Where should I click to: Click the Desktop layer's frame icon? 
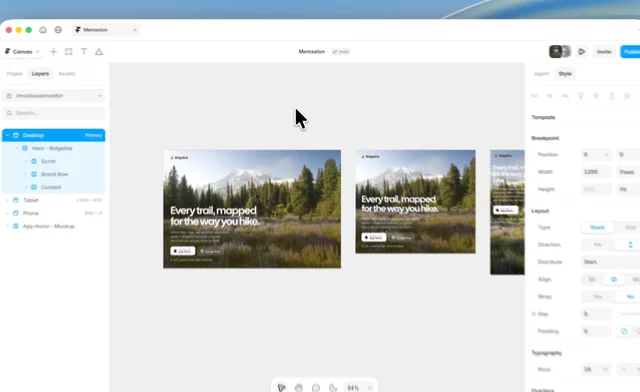[16, 135]
